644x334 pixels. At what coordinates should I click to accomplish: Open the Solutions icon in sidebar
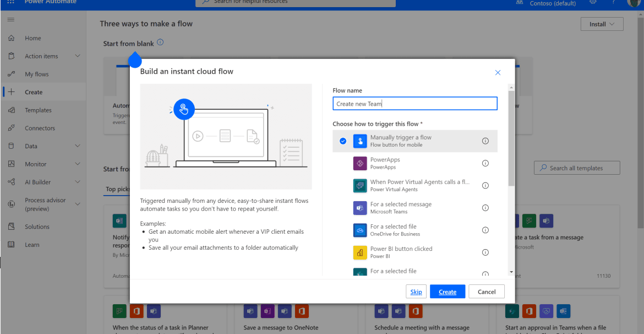tap(12, 227)
